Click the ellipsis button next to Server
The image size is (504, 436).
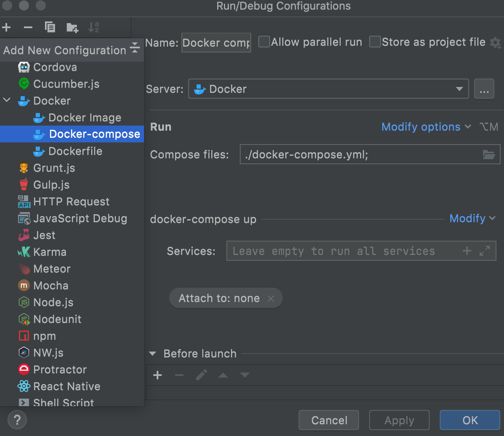point(484,89)
